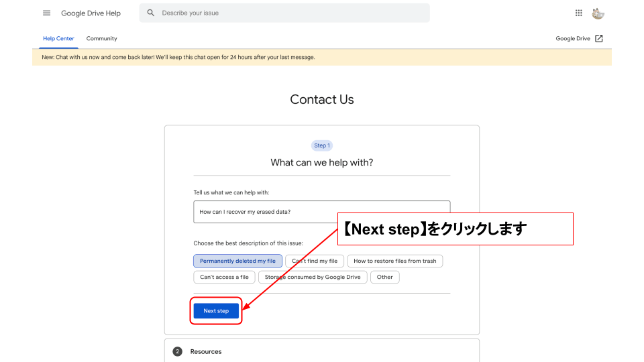Open the Google Drive link
The image size is (644, 362).
coord(573,39)
